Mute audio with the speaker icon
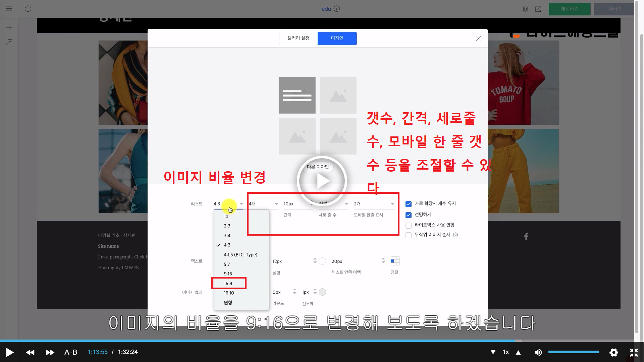Screen dimensions: 644x362 (x=538, y=352)
